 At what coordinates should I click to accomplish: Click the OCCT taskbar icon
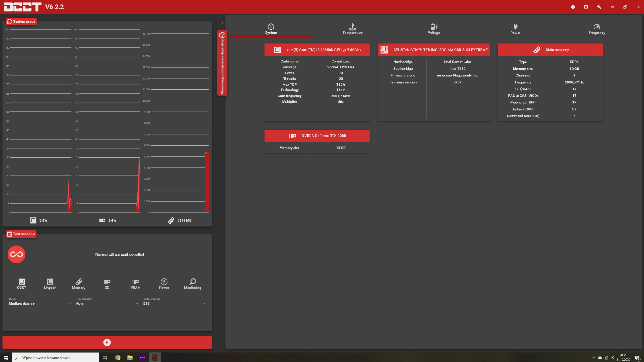coord(155,357)
